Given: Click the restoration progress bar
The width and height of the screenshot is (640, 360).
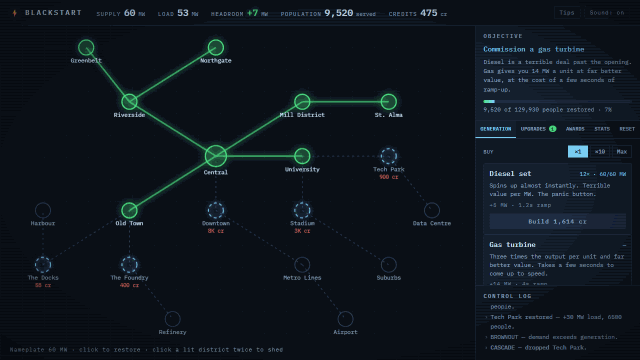Looking at the screenshot, I should pyautogui.click(x=557, y=101).
